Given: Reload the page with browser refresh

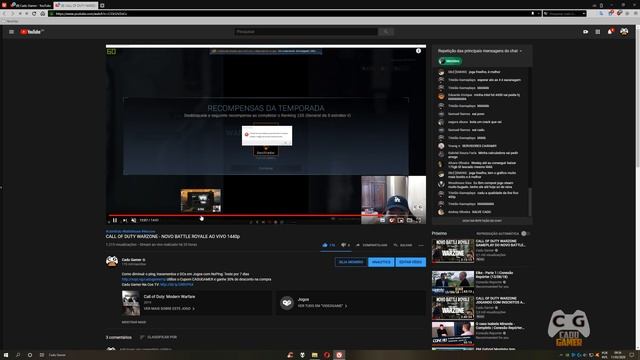Looking at the screenshot, I should 34,13.
